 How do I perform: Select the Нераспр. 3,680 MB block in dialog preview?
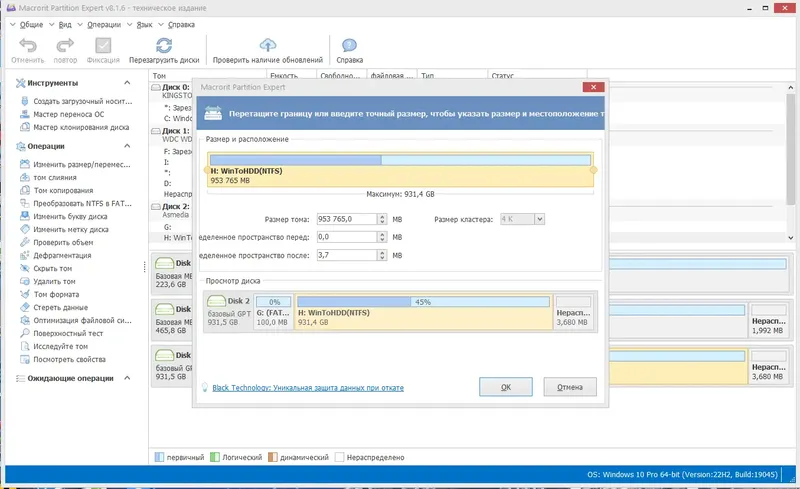coord(573,312)
